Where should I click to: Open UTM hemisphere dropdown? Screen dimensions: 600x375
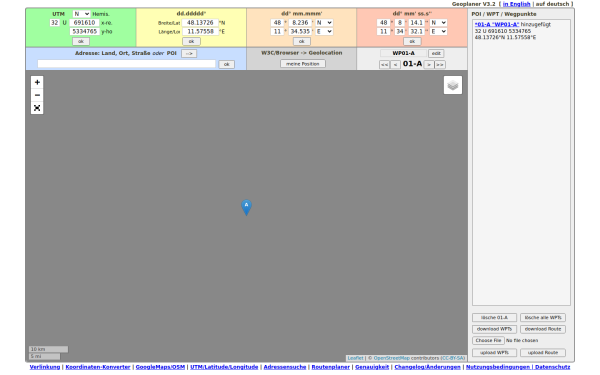(x=81, y=14)
